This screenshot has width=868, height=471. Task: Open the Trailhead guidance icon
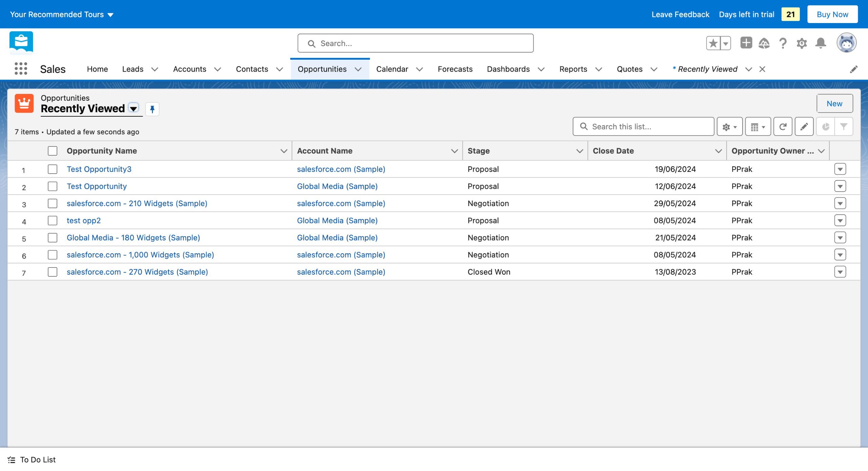click(x=764, y=43)
